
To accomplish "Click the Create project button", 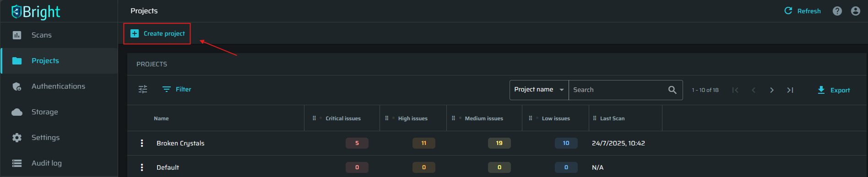I will click(157, 33).
